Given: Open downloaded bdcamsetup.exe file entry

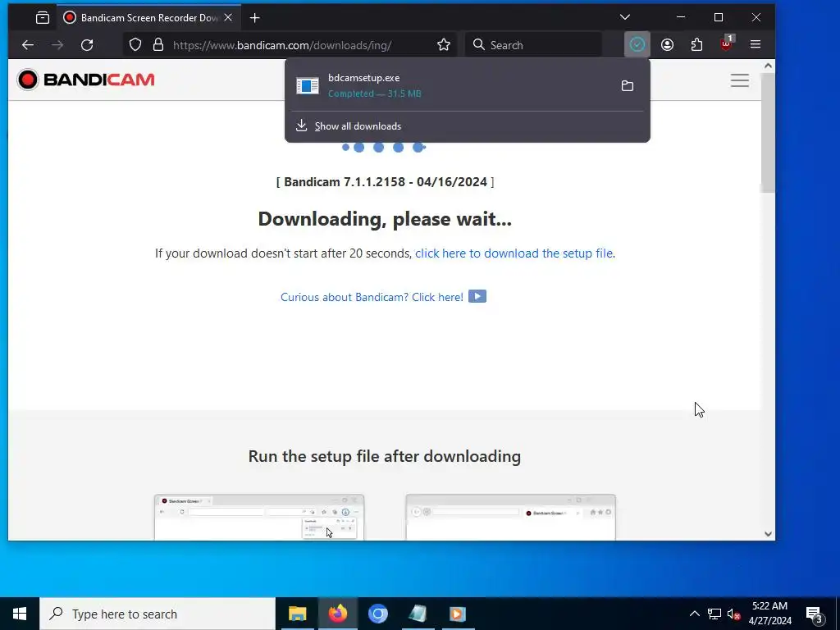Looking at the screenshot, I should (450, 85).
